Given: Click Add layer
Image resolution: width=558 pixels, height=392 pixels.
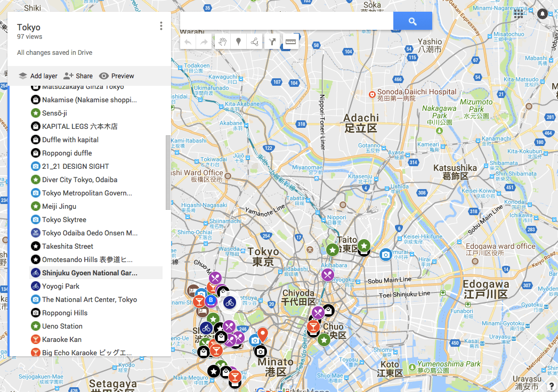Looking at the screenshot, I should click(38, 76).
